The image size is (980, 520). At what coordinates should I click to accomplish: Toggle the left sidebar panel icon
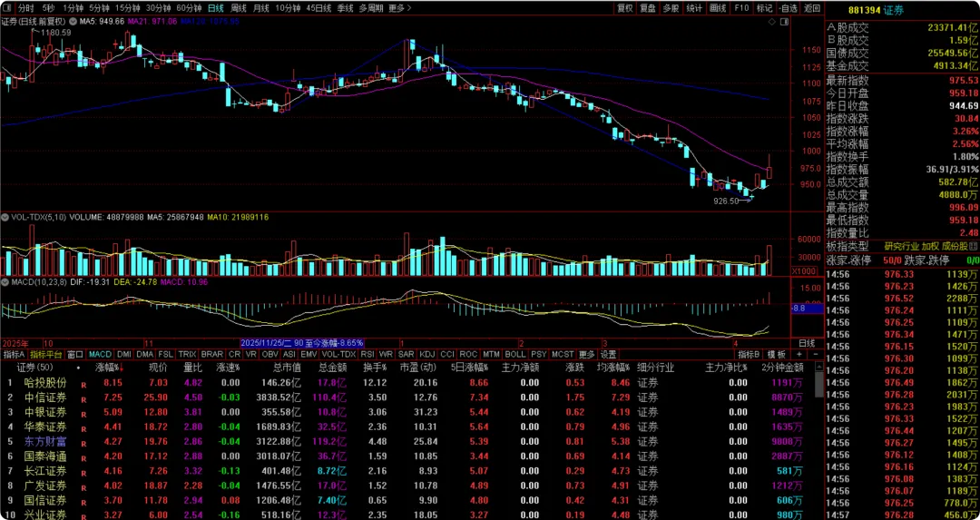point(6,8)
